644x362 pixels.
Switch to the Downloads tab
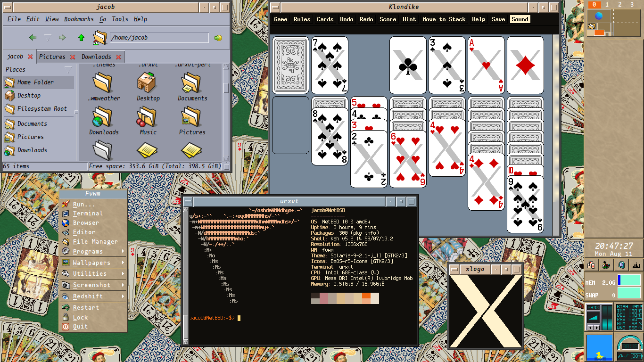(96, 57)
